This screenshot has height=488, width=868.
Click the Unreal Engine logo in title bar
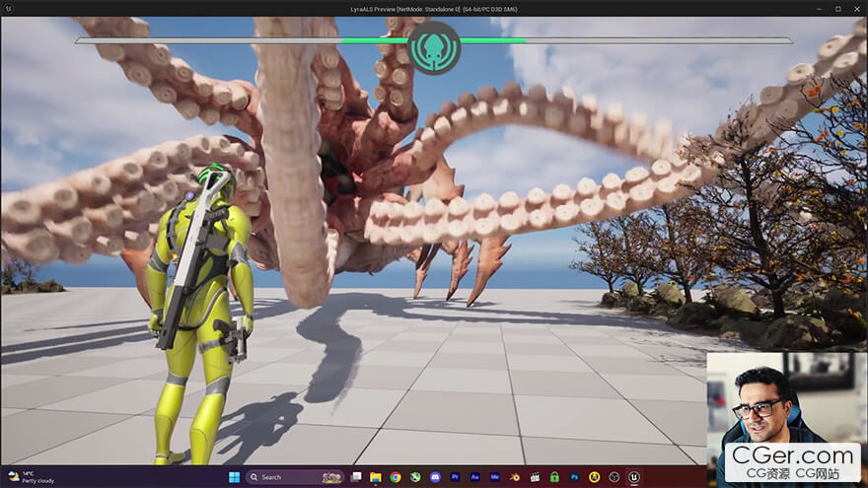pos(8,8)
